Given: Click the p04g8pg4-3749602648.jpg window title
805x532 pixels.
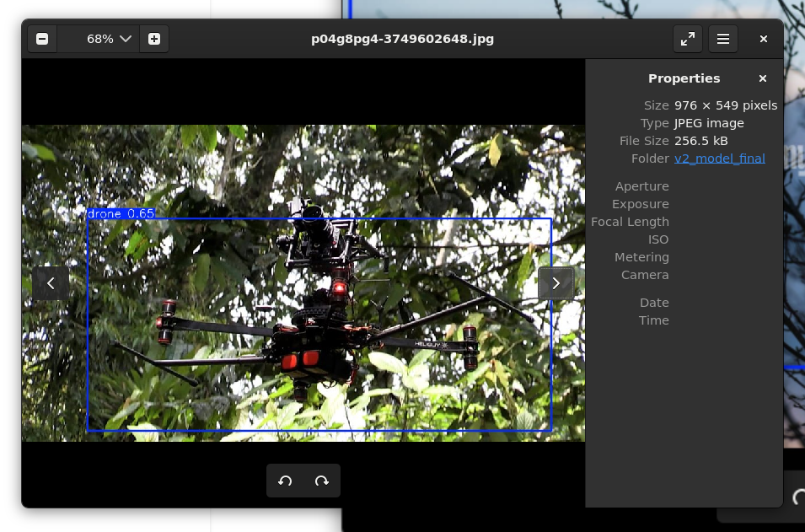Looking at the screenshot, I should pyautogui.click(x=402, y=39).
